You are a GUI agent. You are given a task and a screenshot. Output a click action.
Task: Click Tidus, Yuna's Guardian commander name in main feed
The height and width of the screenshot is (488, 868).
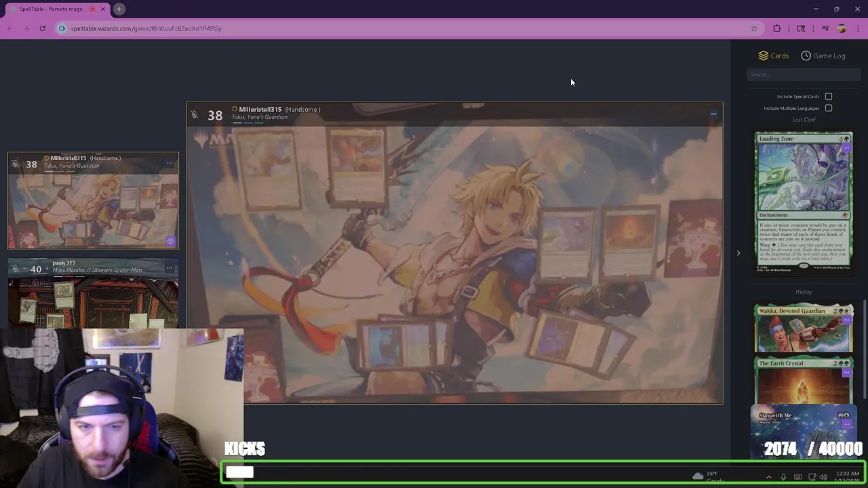point(260,117)
